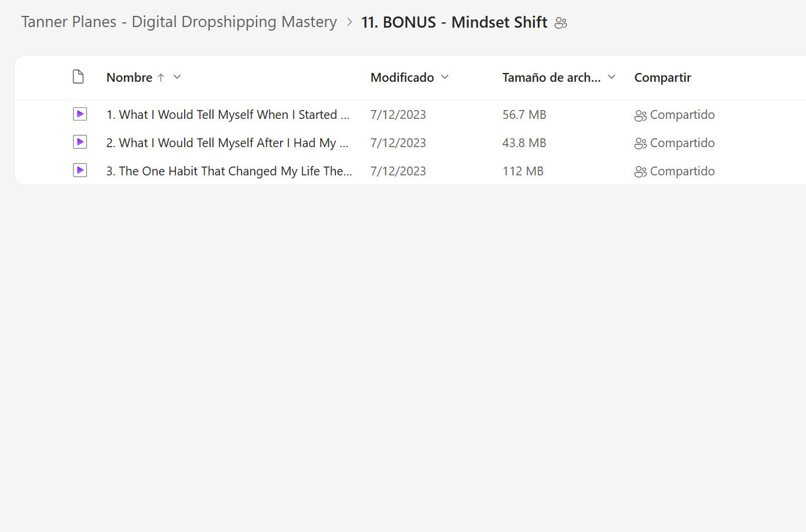Expand the Modificado column dropdown chevron

coord(445,77)
